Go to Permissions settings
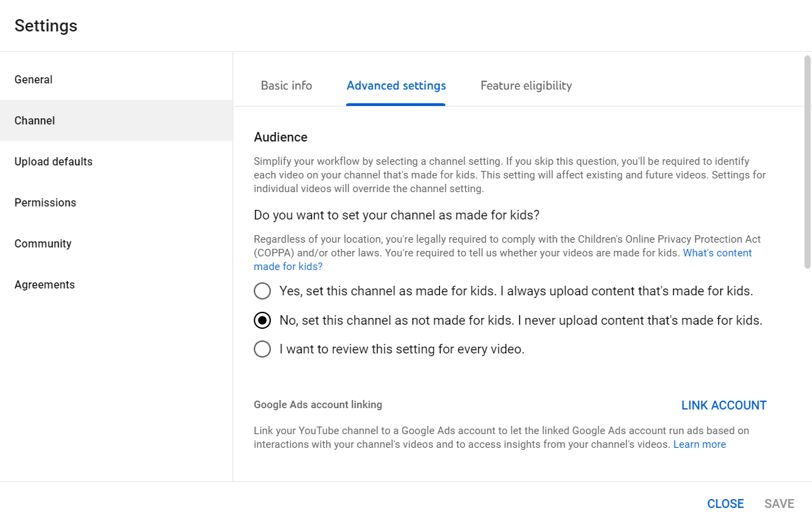 point(116,203)
